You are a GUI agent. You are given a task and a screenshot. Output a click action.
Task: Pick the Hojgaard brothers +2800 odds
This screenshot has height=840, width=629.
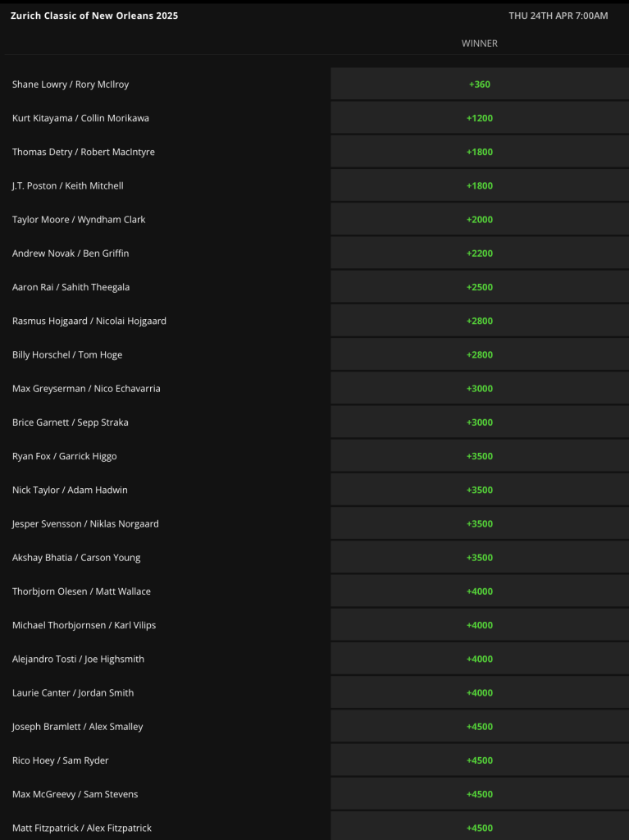pos(480,321)
